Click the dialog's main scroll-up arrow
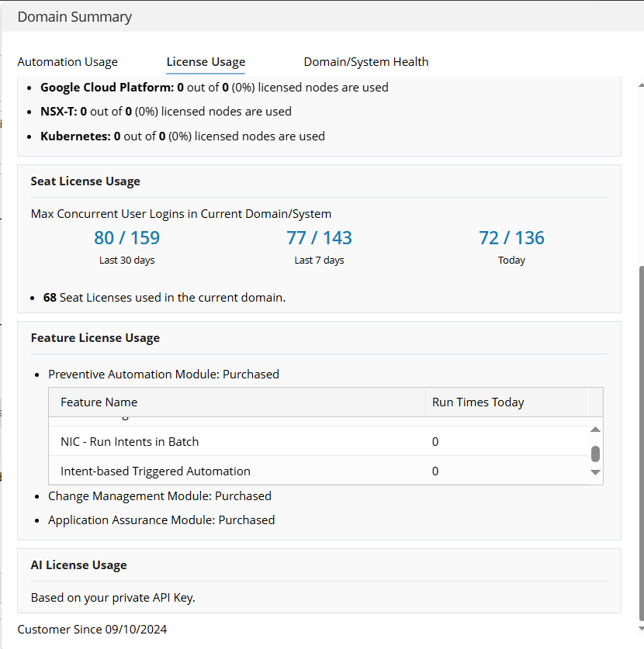Image resolution: width=644 pixels, height=649 pixels. click(x=640, y=85)
